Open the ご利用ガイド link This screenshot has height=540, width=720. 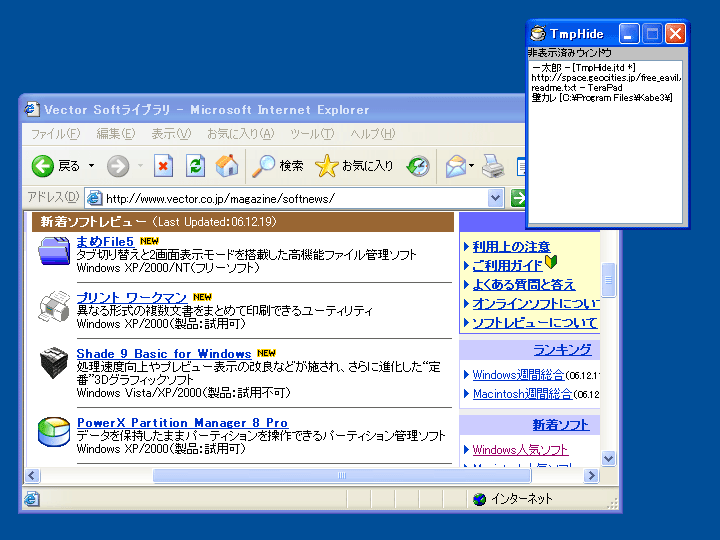pyautogui.click(x=507, y=265)
